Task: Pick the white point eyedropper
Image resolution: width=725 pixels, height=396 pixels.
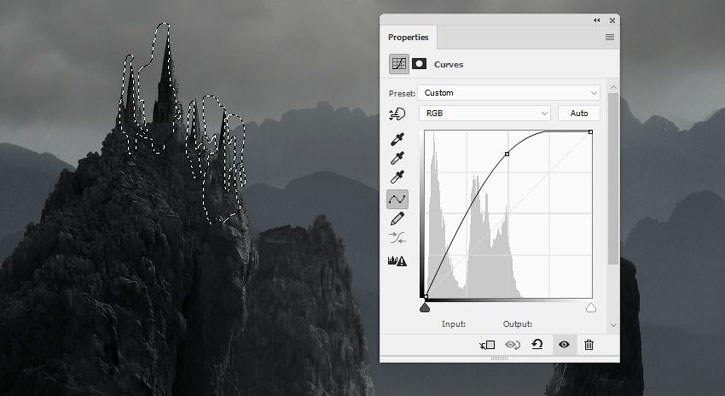Action: click(x=397, y=177)
